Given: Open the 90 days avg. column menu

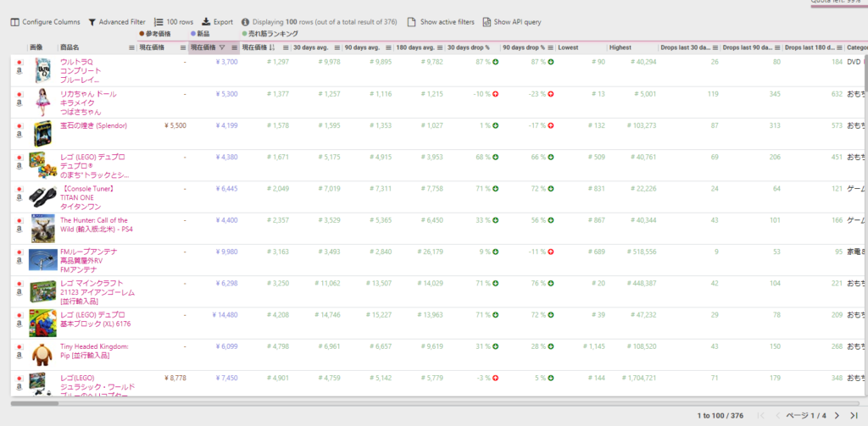Looking at the screenshot, I should pyautogui.click(x=388, y=47).
